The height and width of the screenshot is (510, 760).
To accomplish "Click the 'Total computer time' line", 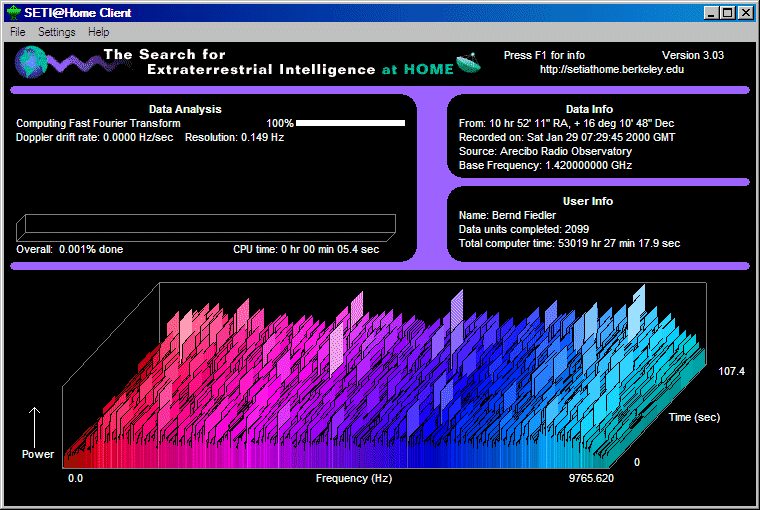I will pyautogui.click(x=570, y=243).
